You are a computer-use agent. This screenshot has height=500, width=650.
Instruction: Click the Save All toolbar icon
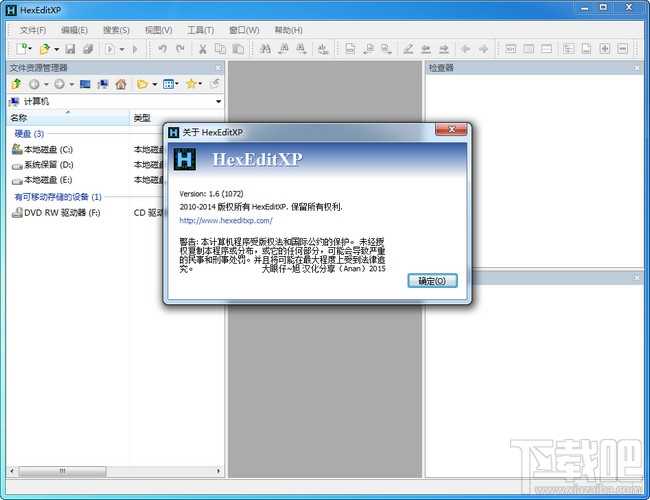(88, 49)
